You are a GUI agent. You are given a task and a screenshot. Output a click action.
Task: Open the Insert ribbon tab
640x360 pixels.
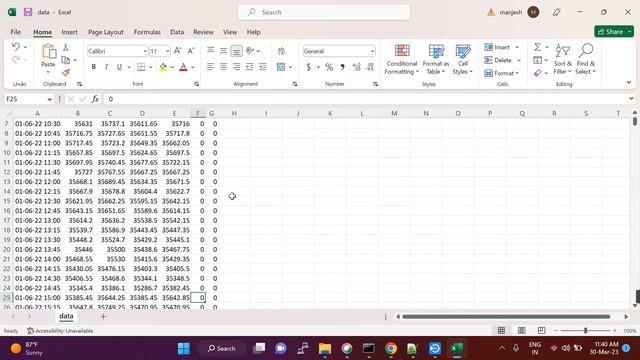(x=69, y=32)
